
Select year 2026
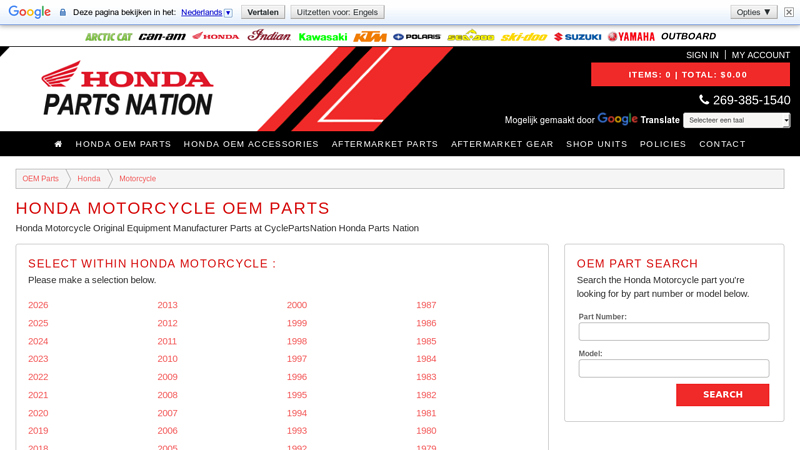[38, 305]
